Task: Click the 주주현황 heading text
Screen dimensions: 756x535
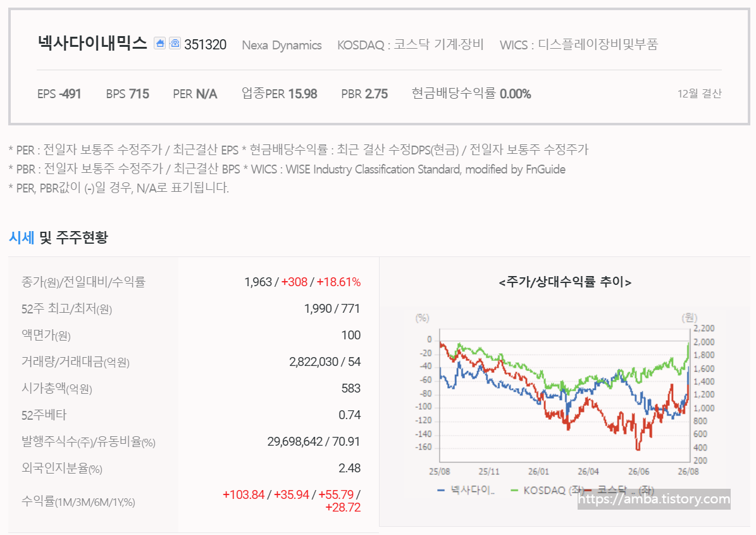Action: coord(82,237)
